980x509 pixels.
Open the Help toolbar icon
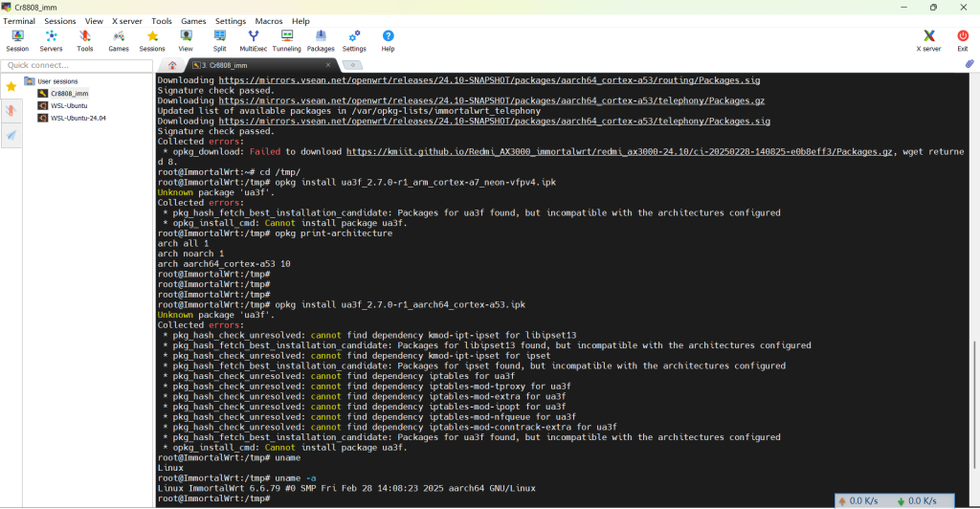coord(388,40)
